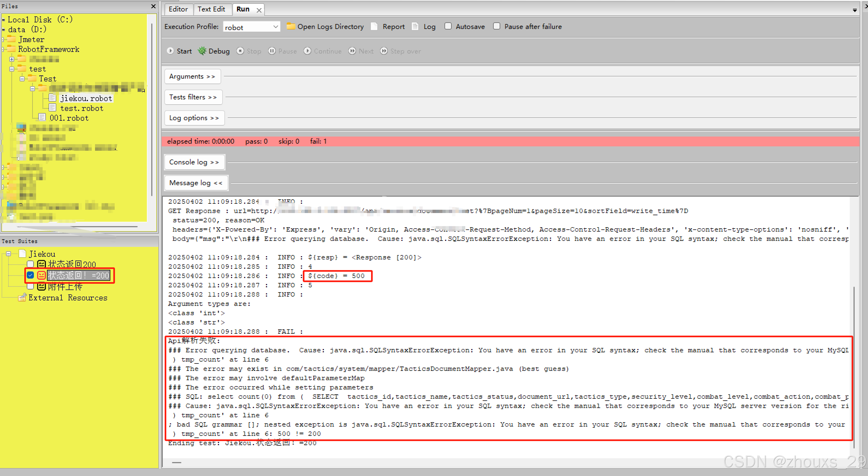Expand the Console log section
Screen dimensions: 868x476
[x=194, y=162]
